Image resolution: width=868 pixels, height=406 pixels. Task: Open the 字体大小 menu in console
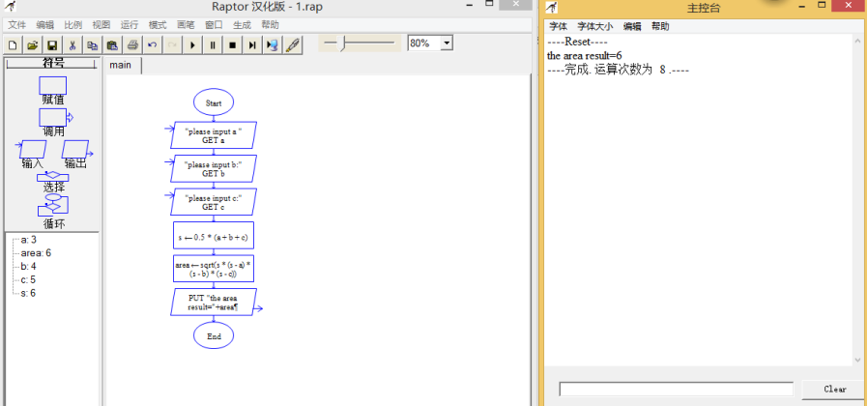(x=595, y=26)
